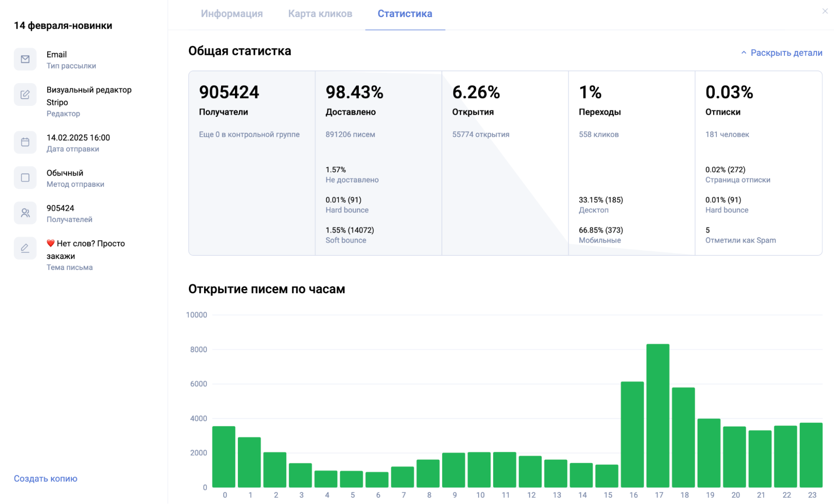Expand details via Раскрыть детали link
Image resolution: width=834 pixels, height=504 pixels.
786,53
